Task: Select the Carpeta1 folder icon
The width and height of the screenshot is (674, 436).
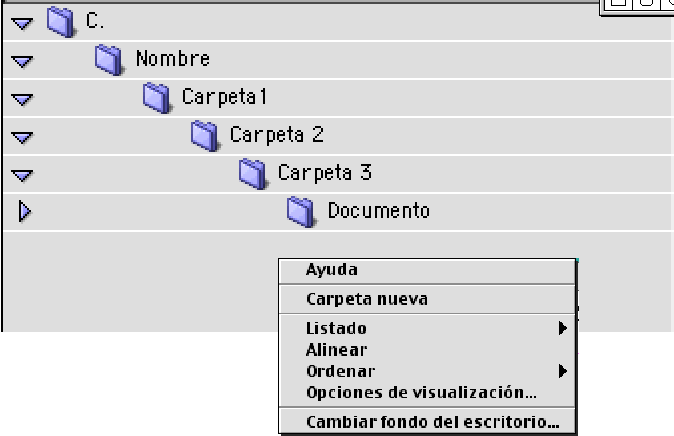Action: click(156, 97)
